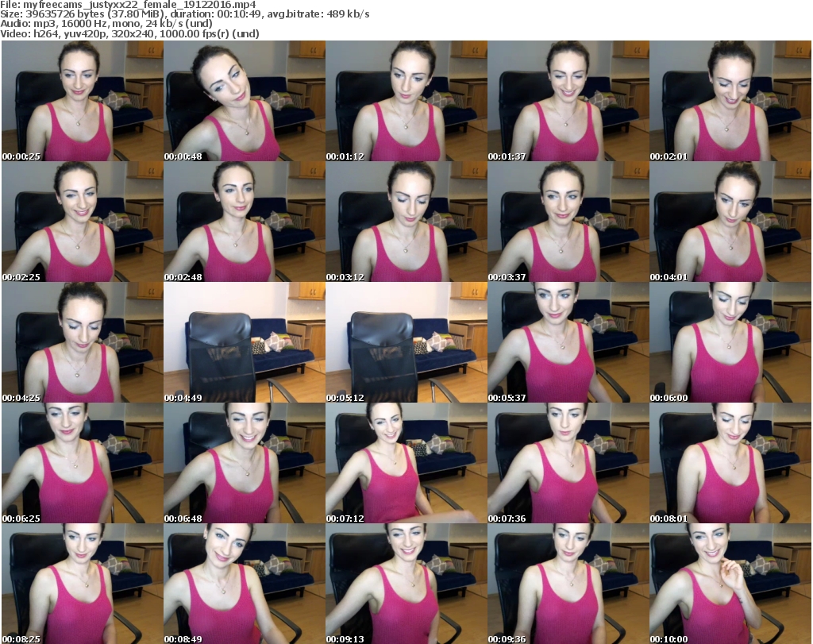Open the frame stamped 00:06:00

pos(730,342)
